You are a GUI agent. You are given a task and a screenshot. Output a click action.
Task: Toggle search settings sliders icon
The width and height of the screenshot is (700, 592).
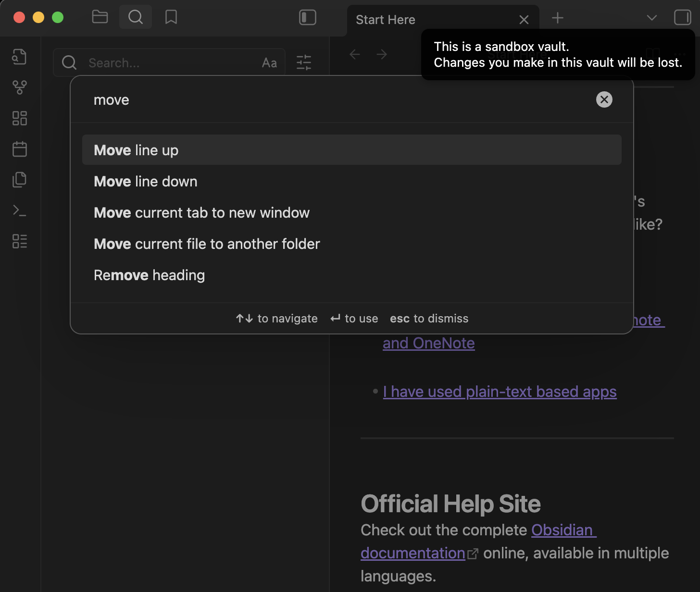[x=304, y=62]
